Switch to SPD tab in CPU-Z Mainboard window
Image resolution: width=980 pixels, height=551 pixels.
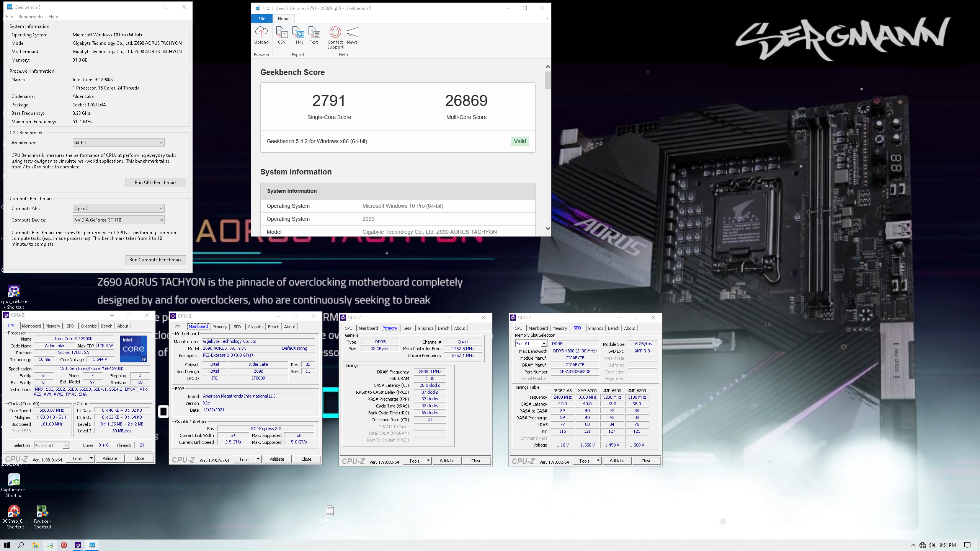[x=237, y=327]
